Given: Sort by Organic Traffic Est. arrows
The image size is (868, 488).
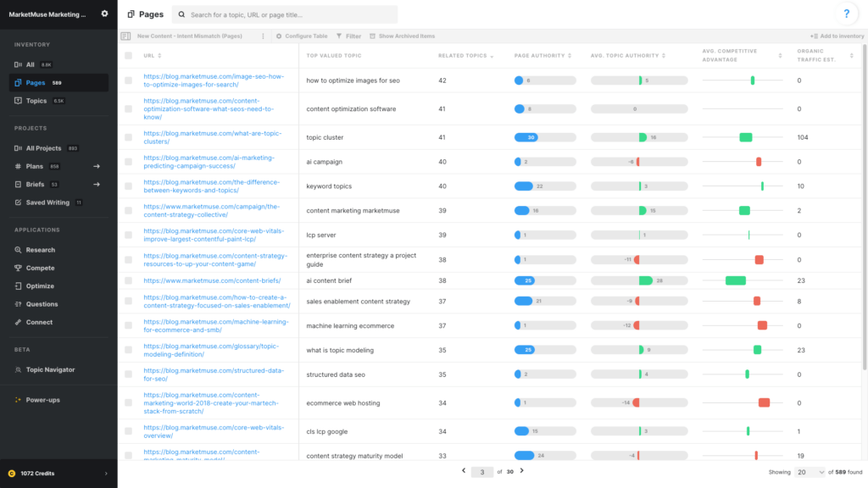Looking at the screenshot, I should pyautogui.click(x=851, y=55).
